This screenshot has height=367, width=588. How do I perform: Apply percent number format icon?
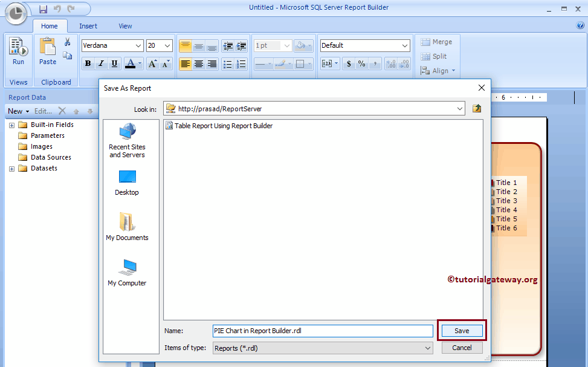click(x=362, y=64)
